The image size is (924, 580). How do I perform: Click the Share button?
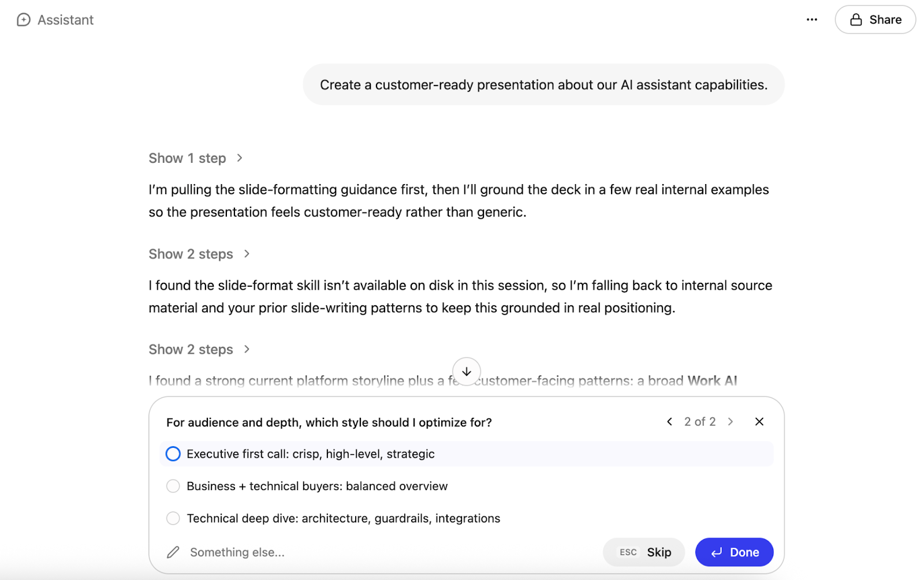[875, 19]
